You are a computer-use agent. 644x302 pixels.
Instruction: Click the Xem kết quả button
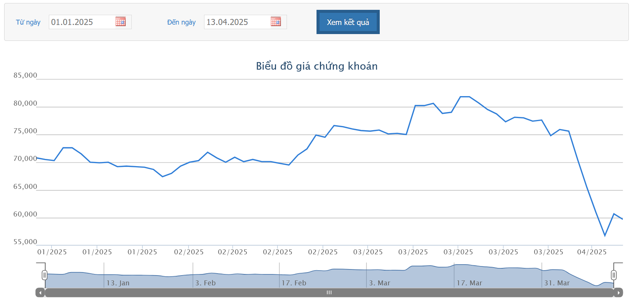pos(348,22)
